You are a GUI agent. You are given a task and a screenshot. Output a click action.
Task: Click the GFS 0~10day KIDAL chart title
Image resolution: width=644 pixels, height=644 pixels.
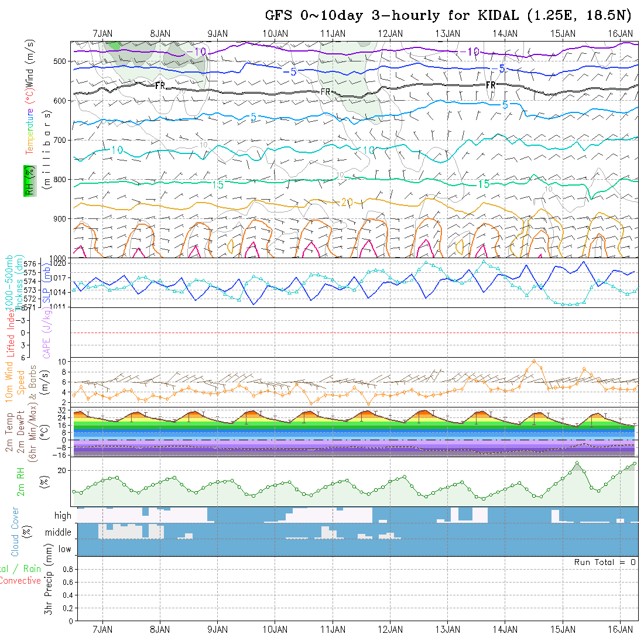point(448,16)
